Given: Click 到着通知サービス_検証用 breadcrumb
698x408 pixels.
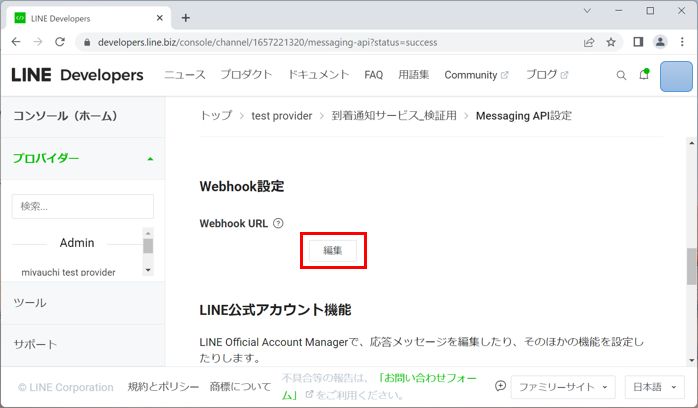Looking at the screenshot, I should click(394, 116).
